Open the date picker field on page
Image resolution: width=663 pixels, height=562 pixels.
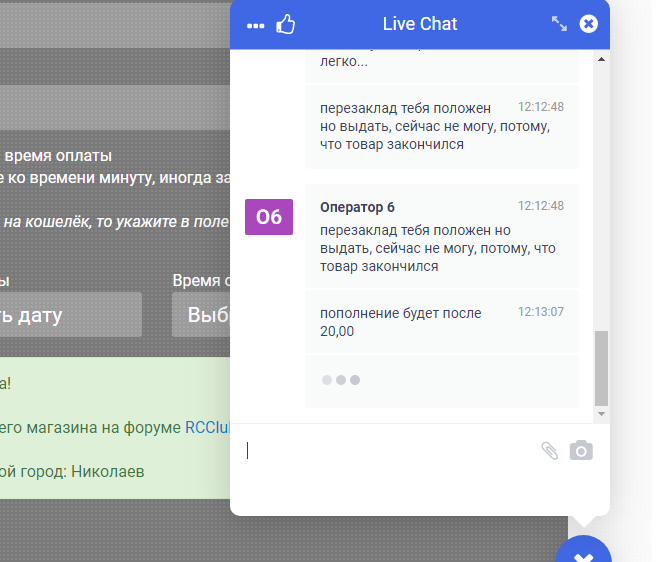pos(71,315)
